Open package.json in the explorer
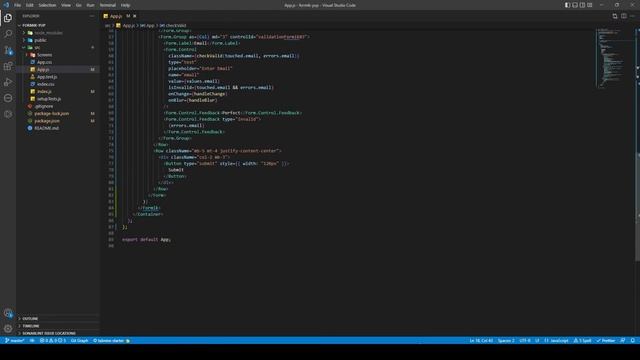 click(57, 121)
